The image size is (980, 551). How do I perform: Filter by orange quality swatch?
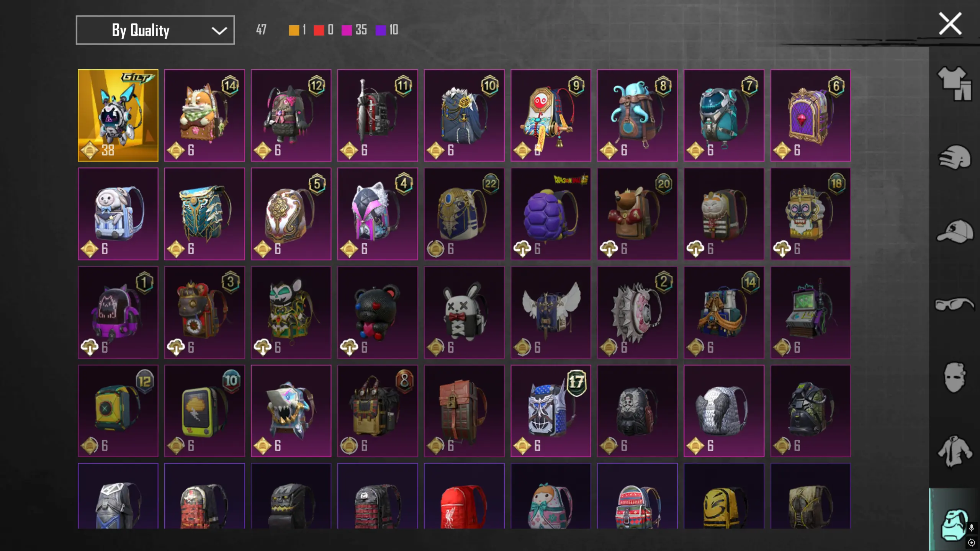(x=294, y=30)
